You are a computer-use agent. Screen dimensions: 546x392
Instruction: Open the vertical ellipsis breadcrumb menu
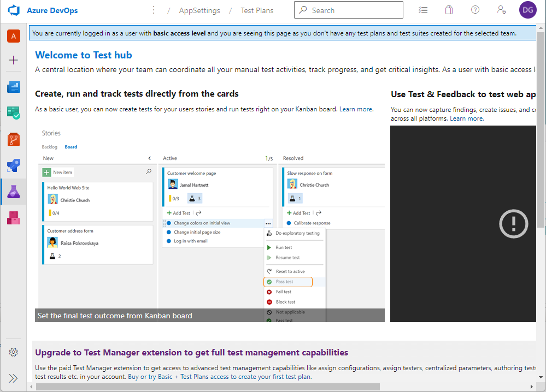tap(154, 10)
